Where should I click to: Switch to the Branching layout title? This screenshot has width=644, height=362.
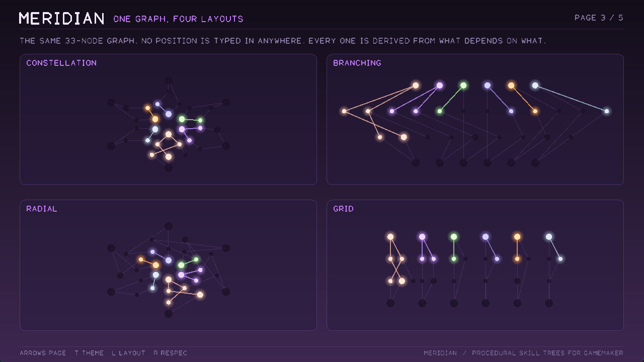357,63
